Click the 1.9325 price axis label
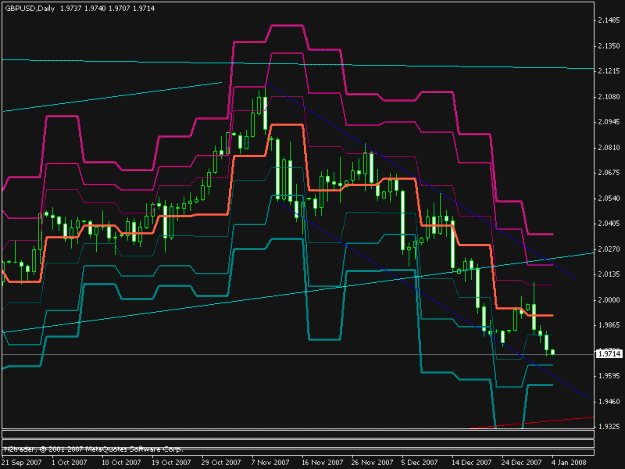 [x=609, y=426]
